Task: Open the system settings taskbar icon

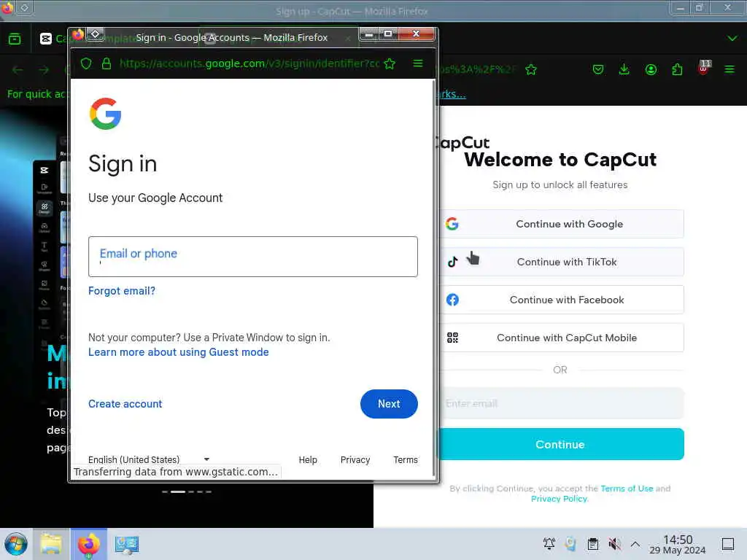Action: 127,544
